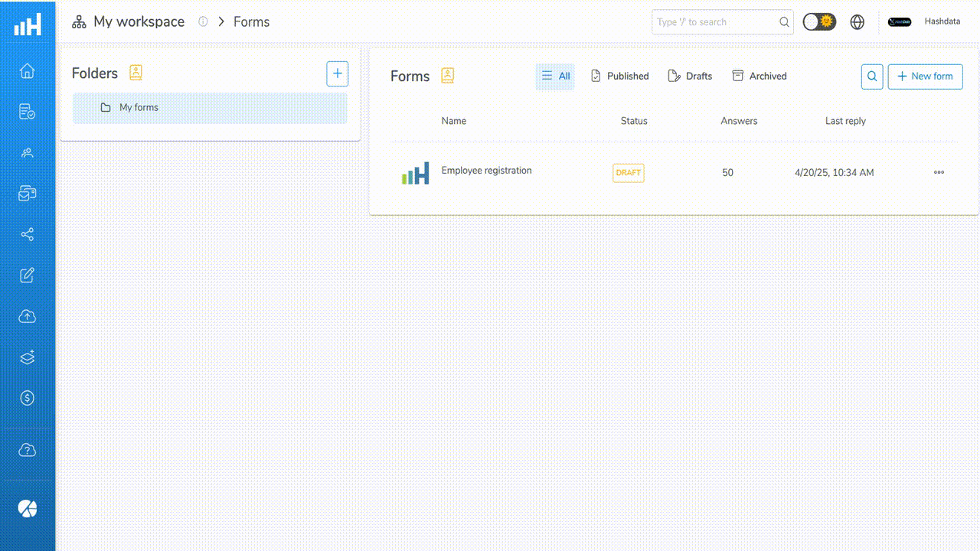
Task: Click the DRAFT status badge
Action: point(629,173)
